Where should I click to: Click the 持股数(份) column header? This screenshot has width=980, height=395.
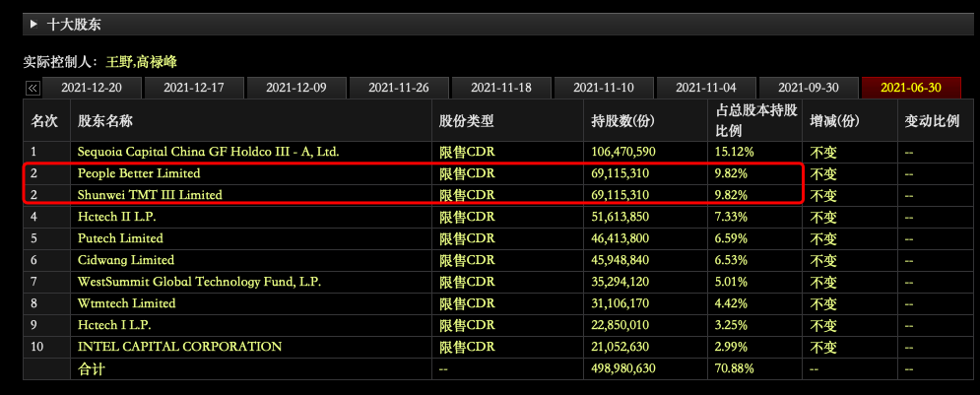pyautogui.click(x=622, y=121)
